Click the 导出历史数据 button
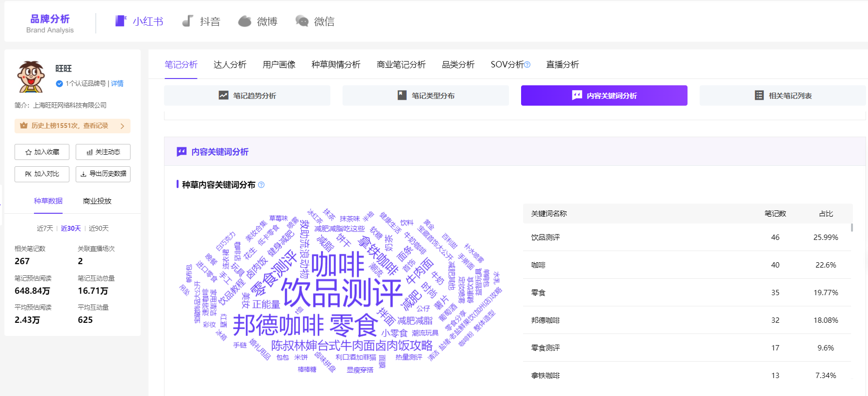The width and height of the screenshot is (868, 396). pyautogui.click(x=103, y=174)
